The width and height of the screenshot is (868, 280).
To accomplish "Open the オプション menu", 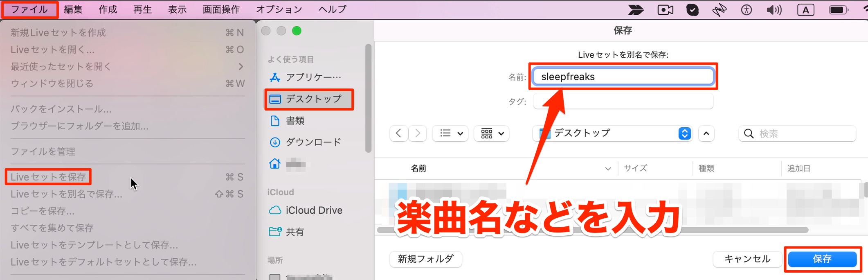I will pyautogui.click(x=279, y=9).
